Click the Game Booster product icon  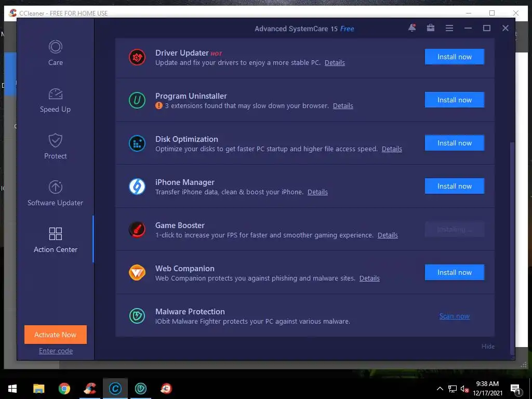[137, 230]
